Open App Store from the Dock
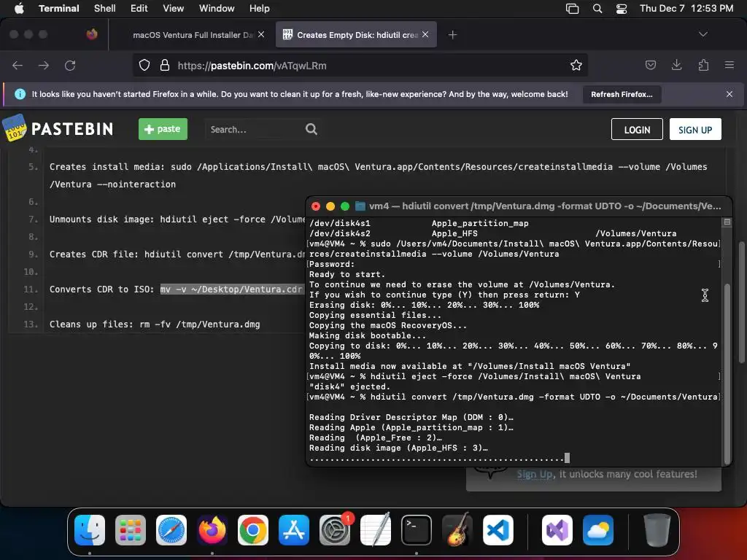The height and width of the screenshot is (560, 747). (294, 529)
